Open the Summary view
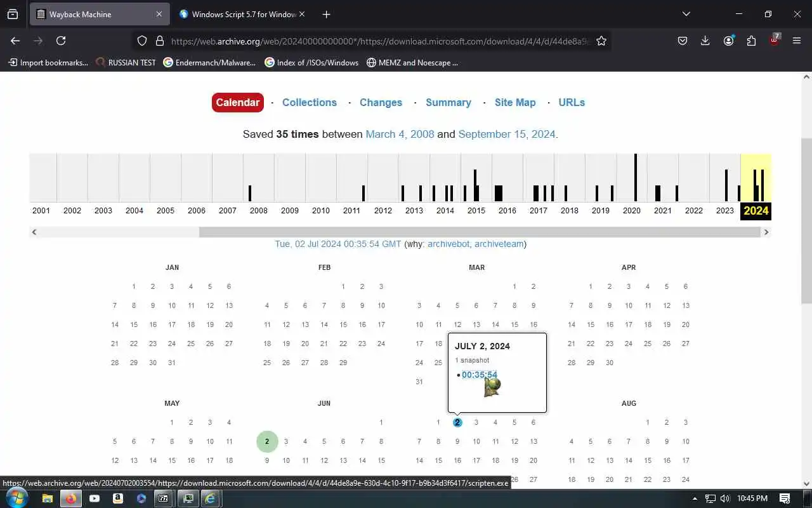The height and width of the screenshot is (508, 812). pyautogui.click(x=449, y=102)
